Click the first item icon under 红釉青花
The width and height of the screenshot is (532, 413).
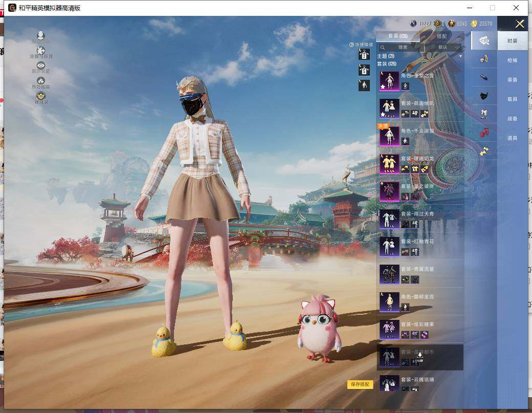point(405,252)
